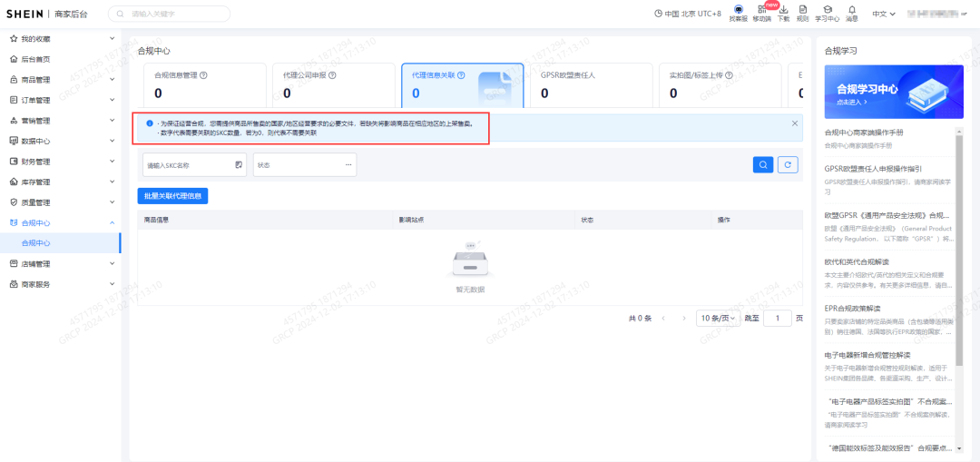This screenshot has height=462, width=980.
Task: Click the star icon for 我的收藏
Action: click(x=14, y=39)
